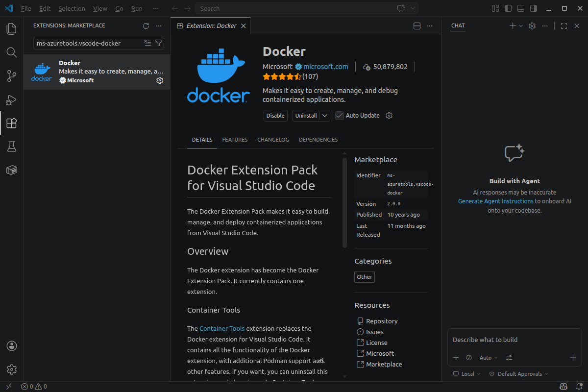Image resolution: width=588 pixels, height=392 pixels.
Task: Click the Search command center box
Action: pos(294,8)
